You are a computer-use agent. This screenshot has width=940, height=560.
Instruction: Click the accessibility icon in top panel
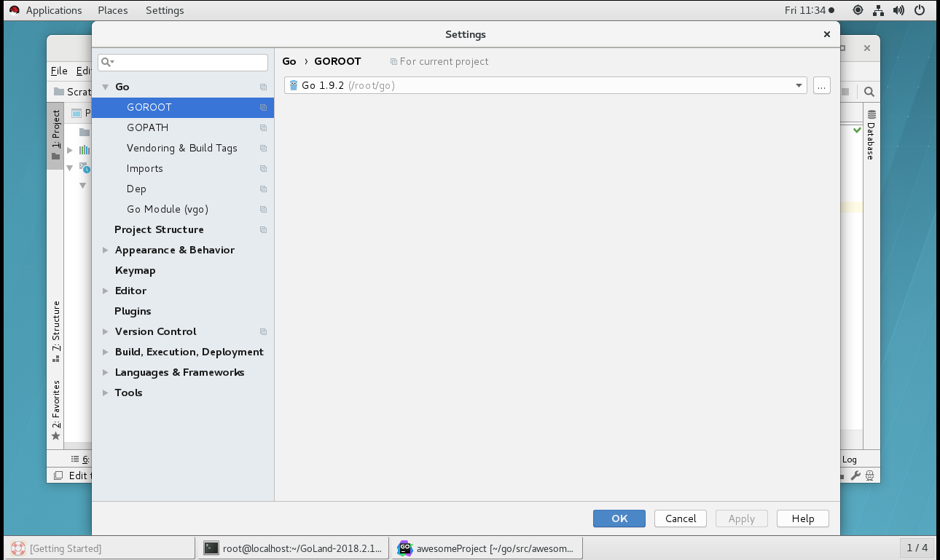[x=858, y=10]
